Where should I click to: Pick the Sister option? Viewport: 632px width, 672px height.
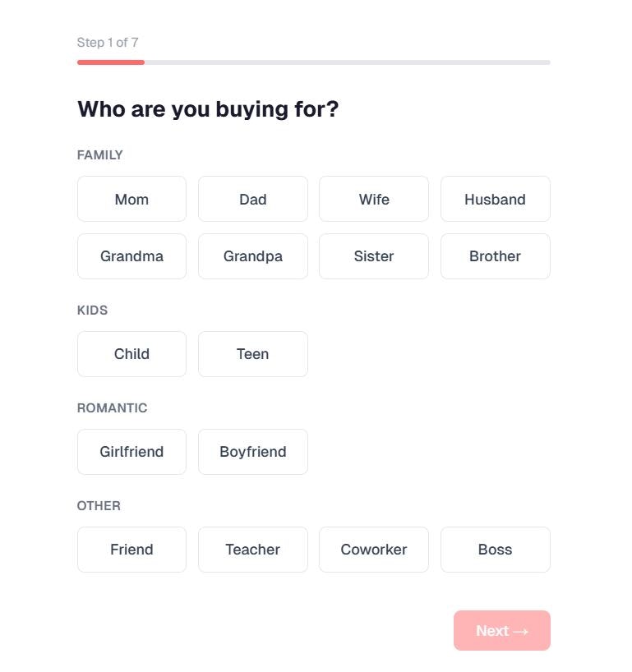click(374, 256)
